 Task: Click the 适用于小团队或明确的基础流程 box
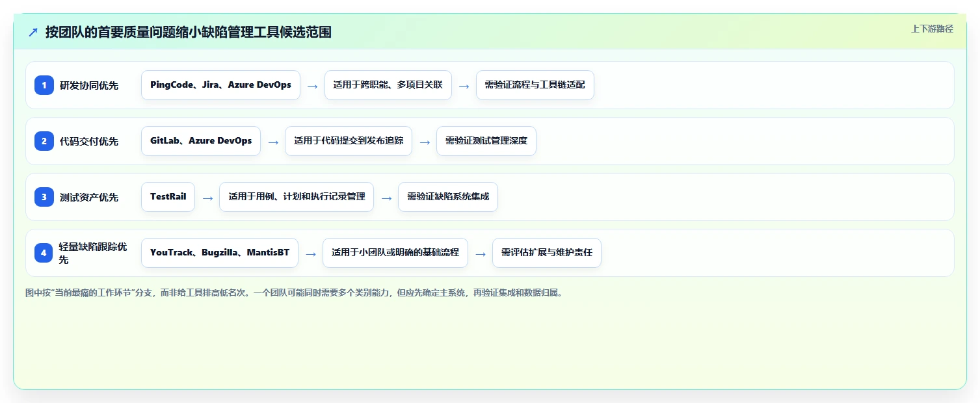point(395,253)
